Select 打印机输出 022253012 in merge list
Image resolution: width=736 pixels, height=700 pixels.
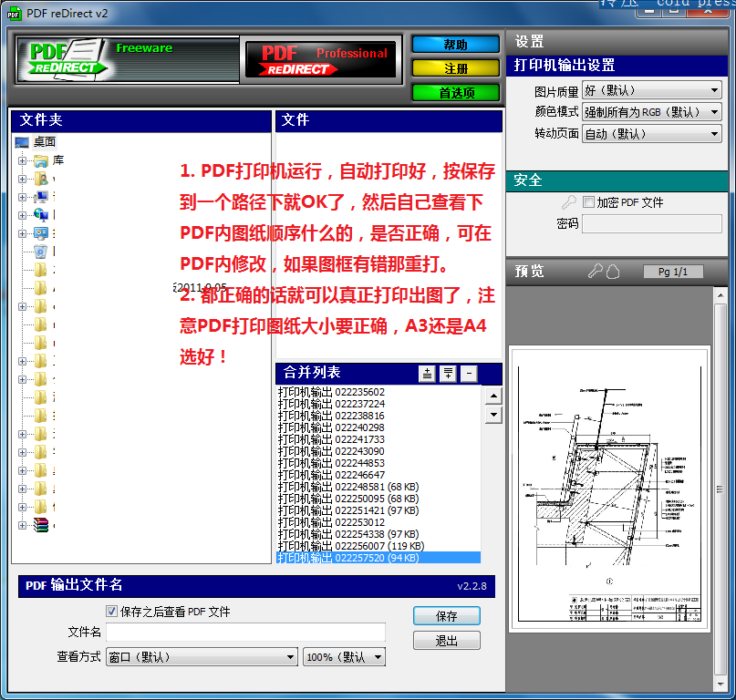click(378, 522)
